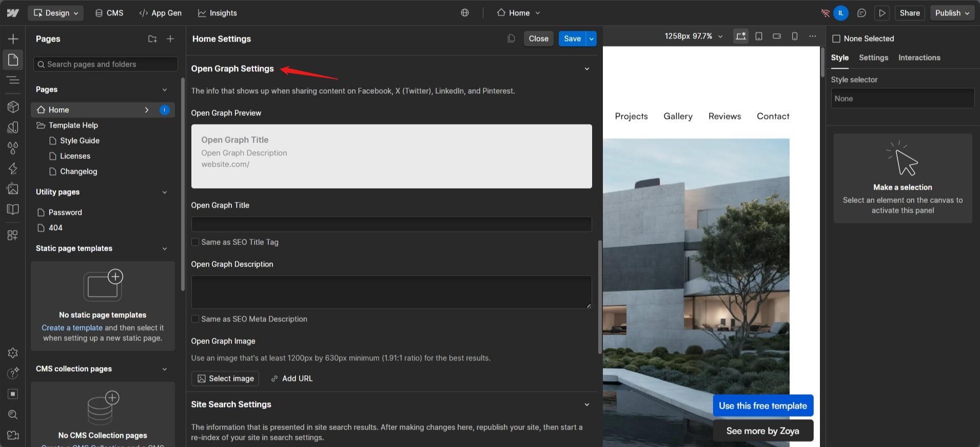This screenshot has height=447, width=980.
Task: Open the Publish dropdown
Action: point(952,13)
